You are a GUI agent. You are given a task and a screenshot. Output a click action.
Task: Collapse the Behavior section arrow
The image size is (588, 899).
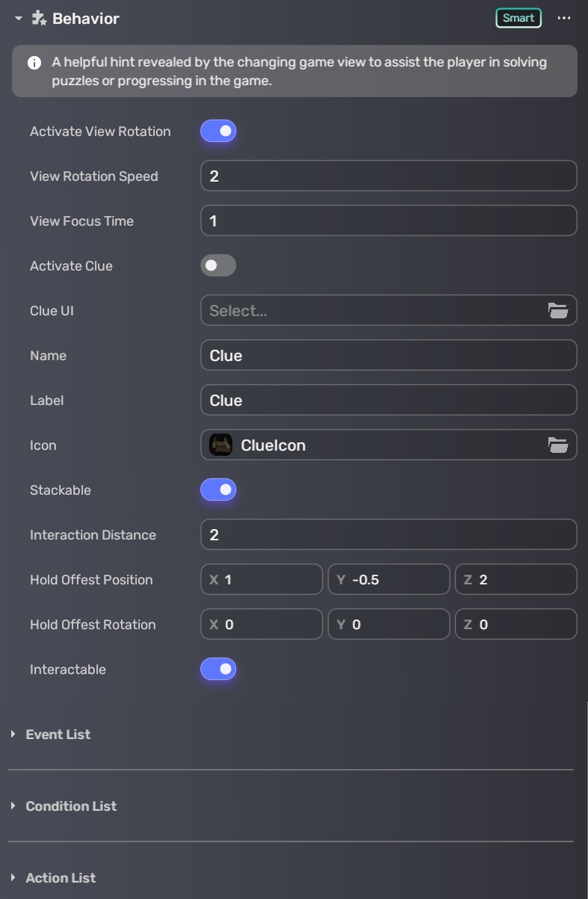pos(19,18)
